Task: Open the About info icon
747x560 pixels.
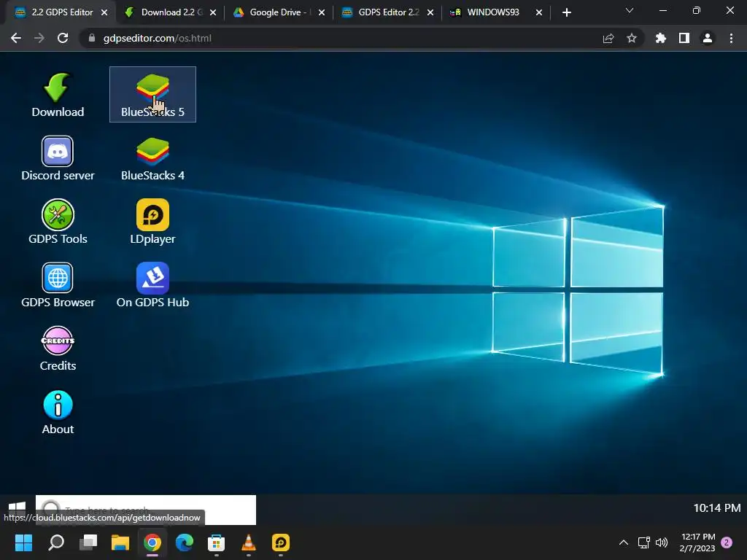Action: [58, 413]
